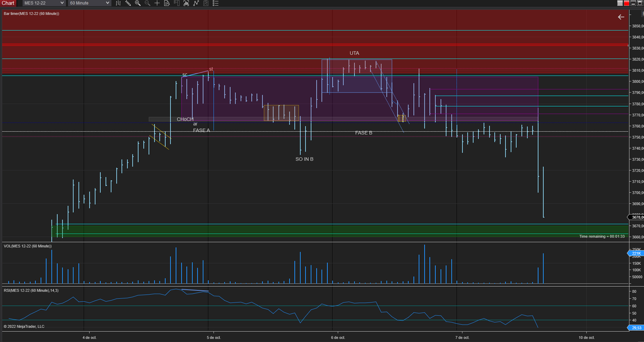This screenshot has height=342, width=644.
Task: Toggle the Chart Trader icon
Action: point(177,3)
